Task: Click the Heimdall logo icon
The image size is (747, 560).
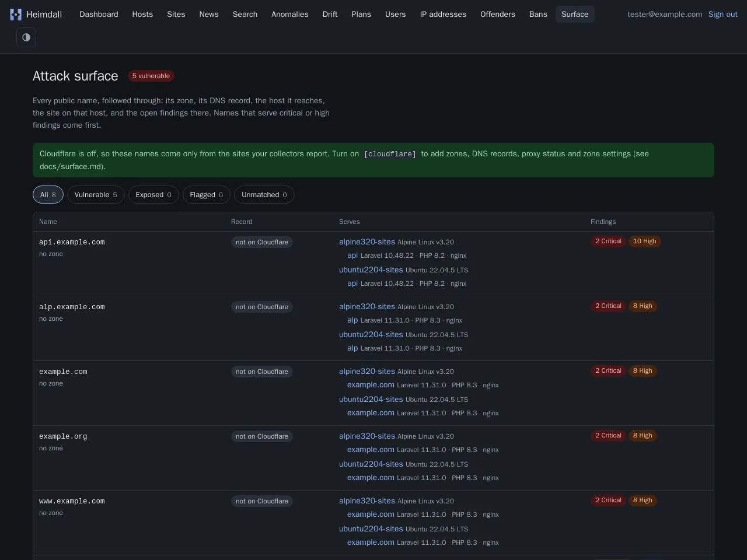Action: (16, 15)
